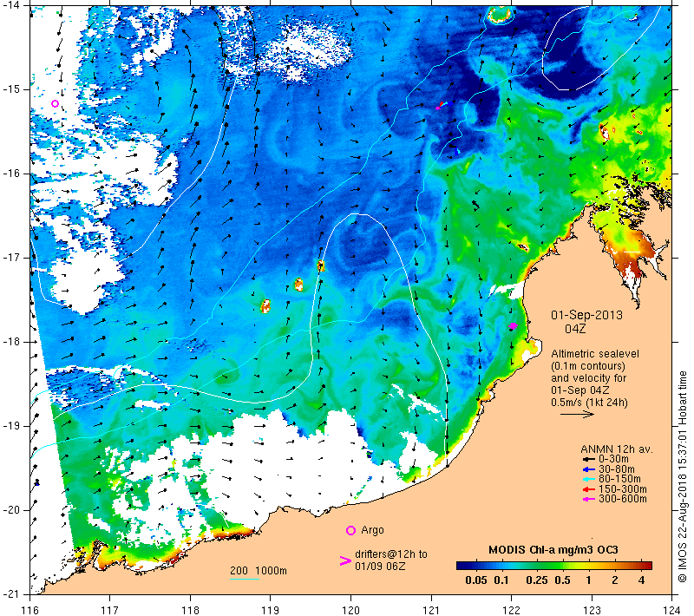
Task: Click the IMOS copyright timestamp text
Action: click(682, 477)
